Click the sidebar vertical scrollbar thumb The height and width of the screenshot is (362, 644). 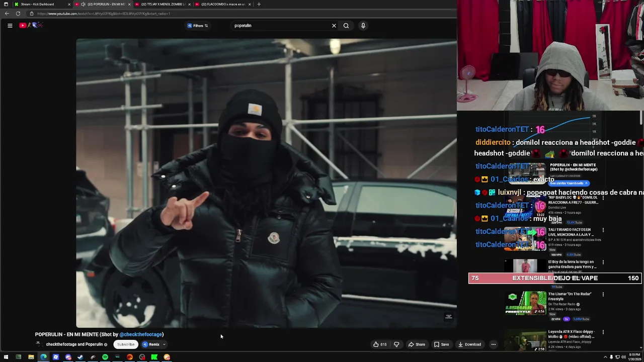[641, 118]
